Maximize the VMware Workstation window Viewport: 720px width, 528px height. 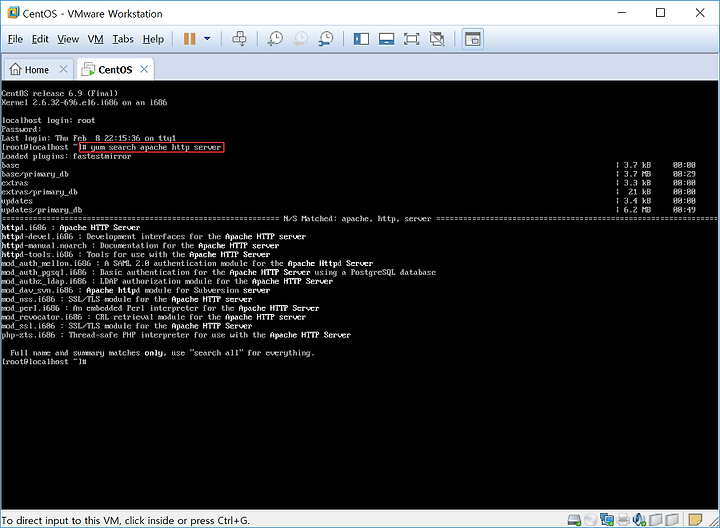pyautogui.click(x=660, y=13)
